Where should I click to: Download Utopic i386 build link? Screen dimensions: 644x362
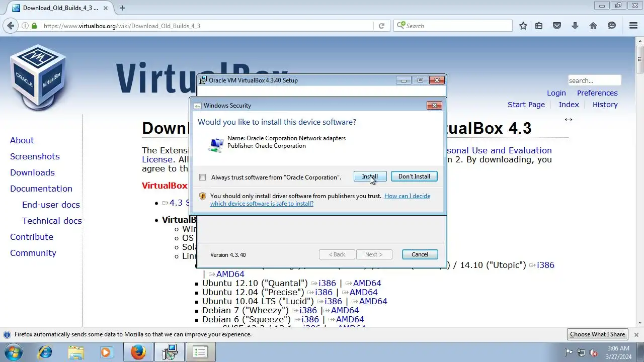pos(542,265)
